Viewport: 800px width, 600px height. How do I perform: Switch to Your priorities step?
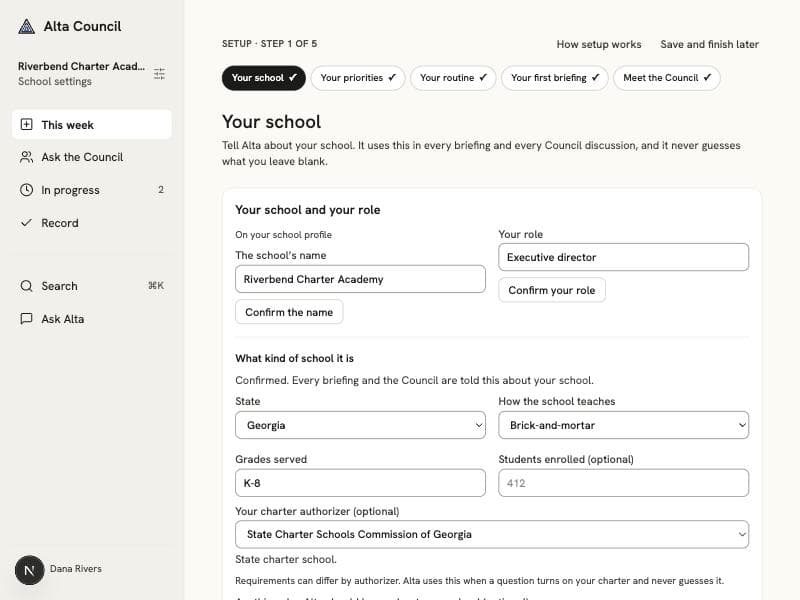[x=358, y=78]
